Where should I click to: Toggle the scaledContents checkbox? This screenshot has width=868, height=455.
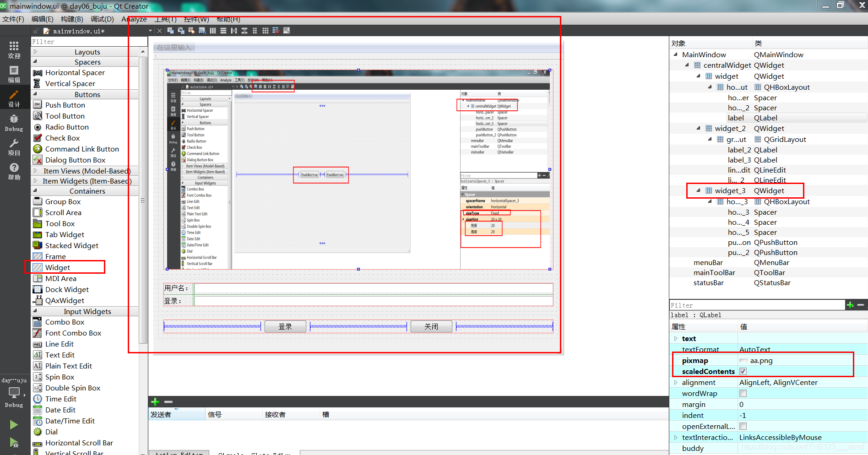pos(743,371)
